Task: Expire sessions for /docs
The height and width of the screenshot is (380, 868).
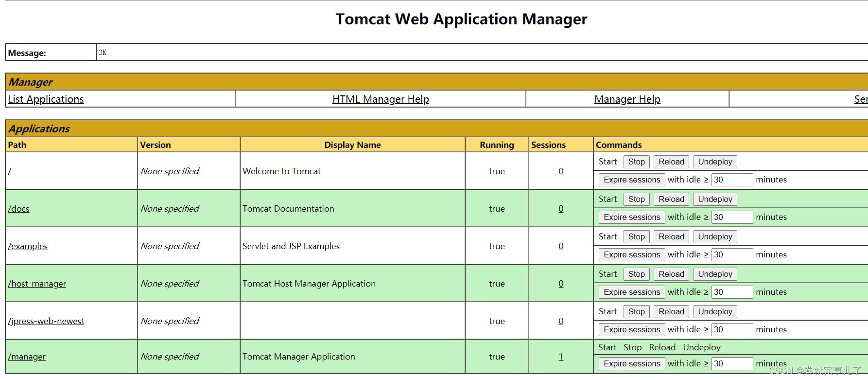Action: coord(632,217)
